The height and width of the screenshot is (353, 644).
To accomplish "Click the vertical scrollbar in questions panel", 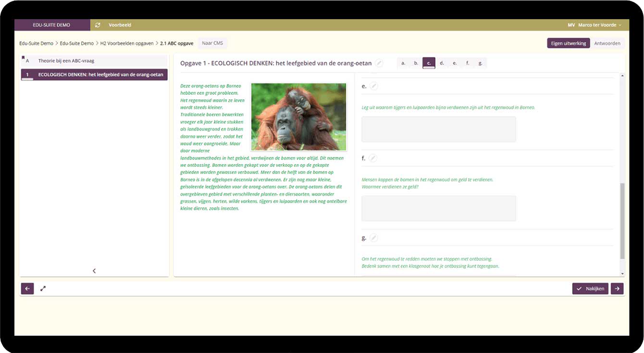I will pyautogui.click(x=622, y=220).
